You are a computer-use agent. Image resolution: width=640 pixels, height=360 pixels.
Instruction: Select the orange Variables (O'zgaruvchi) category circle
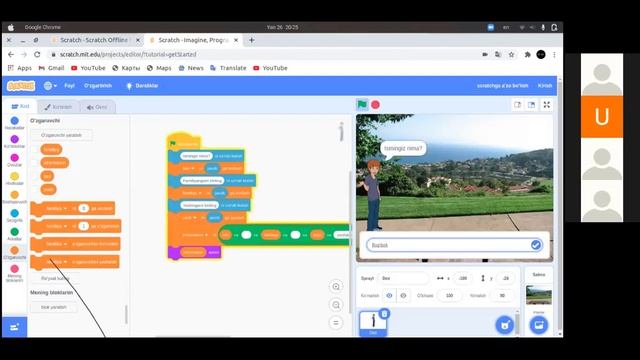pyautogui.click(x=15, y=250)
